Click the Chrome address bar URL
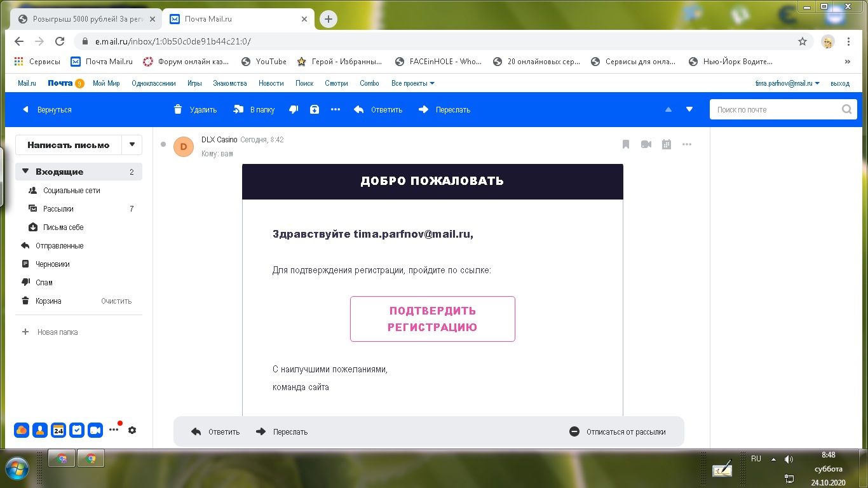The image size is (868, 488). tap(173, 41)
